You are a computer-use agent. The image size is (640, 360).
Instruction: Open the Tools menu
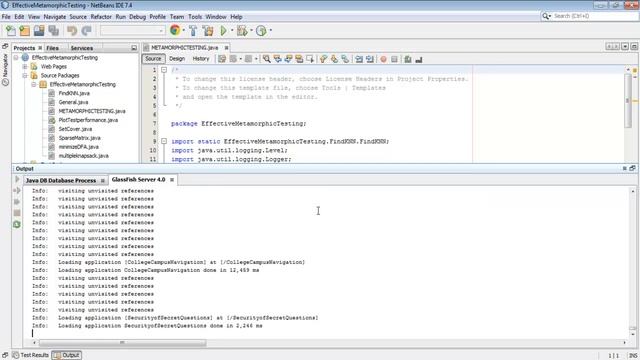click(195, 17)
